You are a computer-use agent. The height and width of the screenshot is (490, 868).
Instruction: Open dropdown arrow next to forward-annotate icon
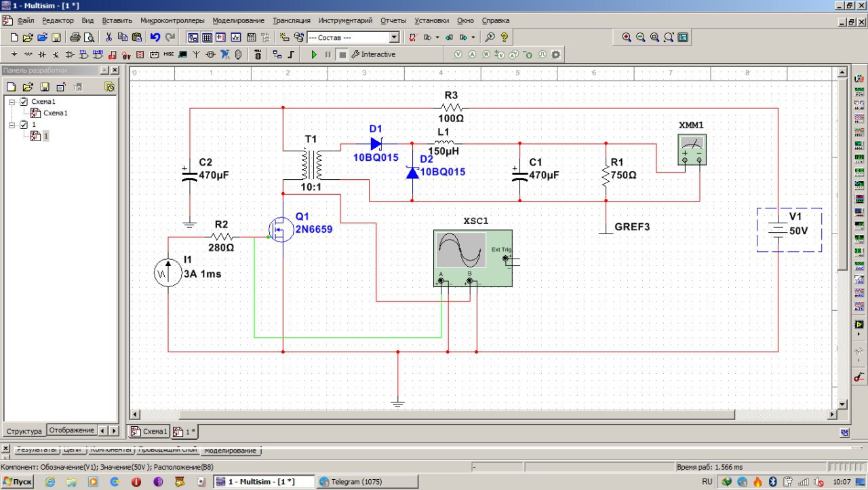click(473, 37)
